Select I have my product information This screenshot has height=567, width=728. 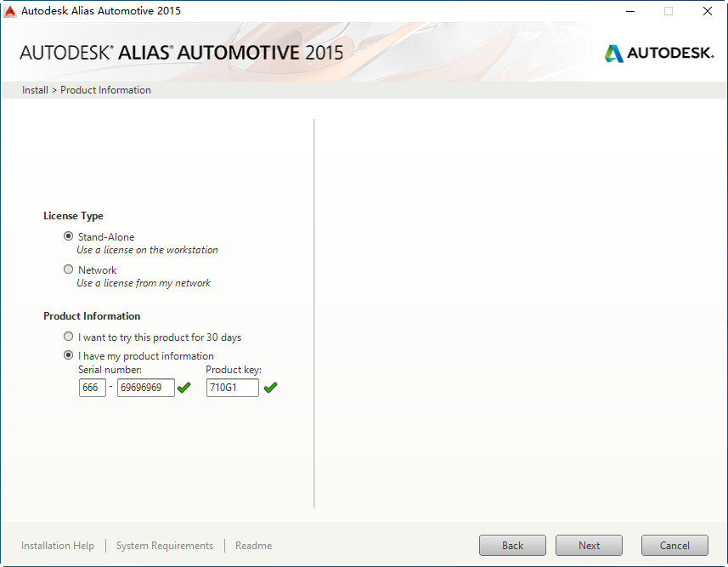coord(68,355)
